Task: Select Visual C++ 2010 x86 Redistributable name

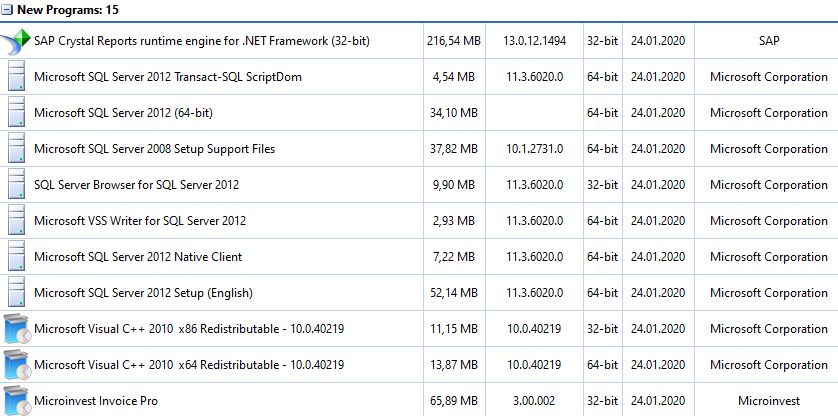Action: (x=189, y=328)
